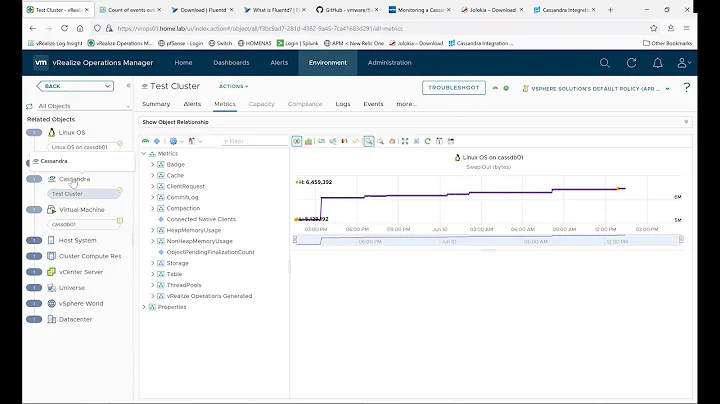Collapse the left navigation panel
This screenshot has height=404, width=720.
pos(129,85)
